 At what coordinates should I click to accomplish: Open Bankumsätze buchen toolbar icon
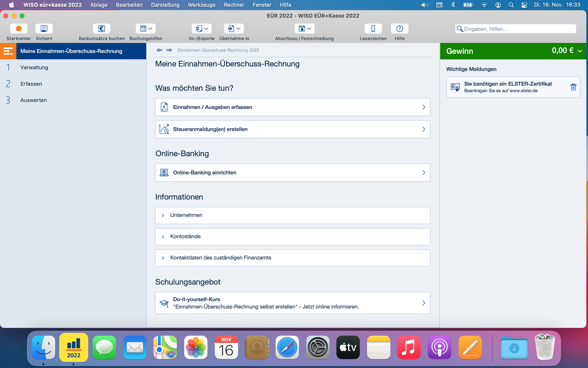tap(101, 29)
